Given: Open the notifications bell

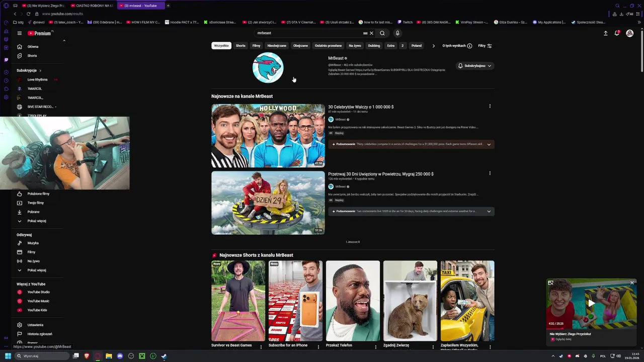Looking at the screenshot, I should point(617,33).
